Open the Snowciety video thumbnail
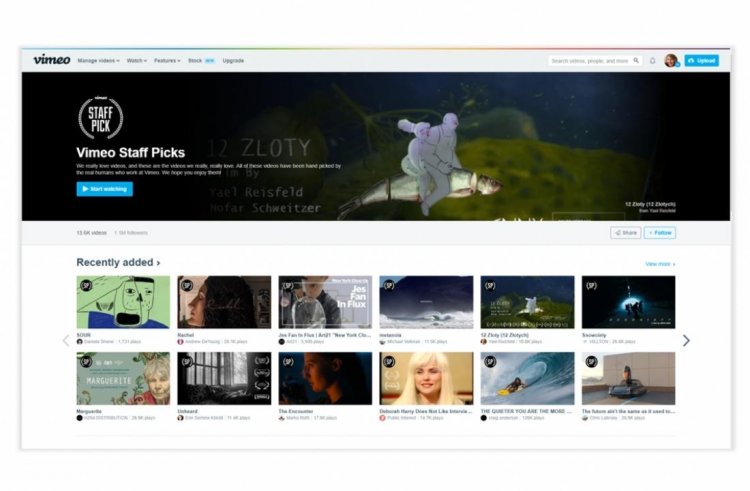This screenshot has width=750, height=491. pyautogui.click(x=629, y=302)
